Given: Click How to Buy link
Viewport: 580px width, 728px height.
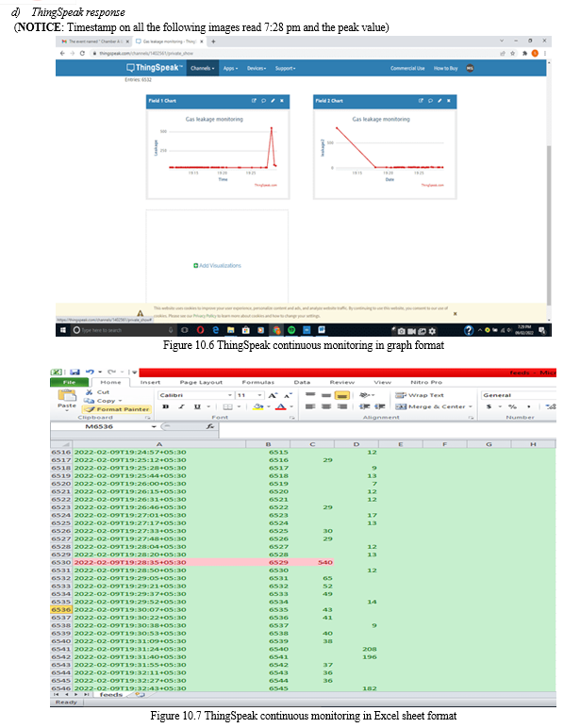Looking at the screenshot, I should pyautogui.click(x=445, y=68).
